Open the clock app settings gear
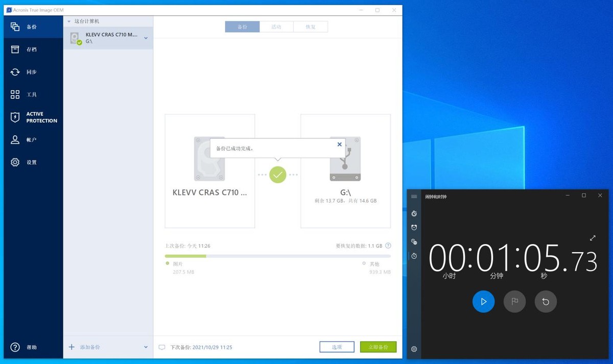Image resolution: width=613 pixels, height=364 pixels. (414, 349)
